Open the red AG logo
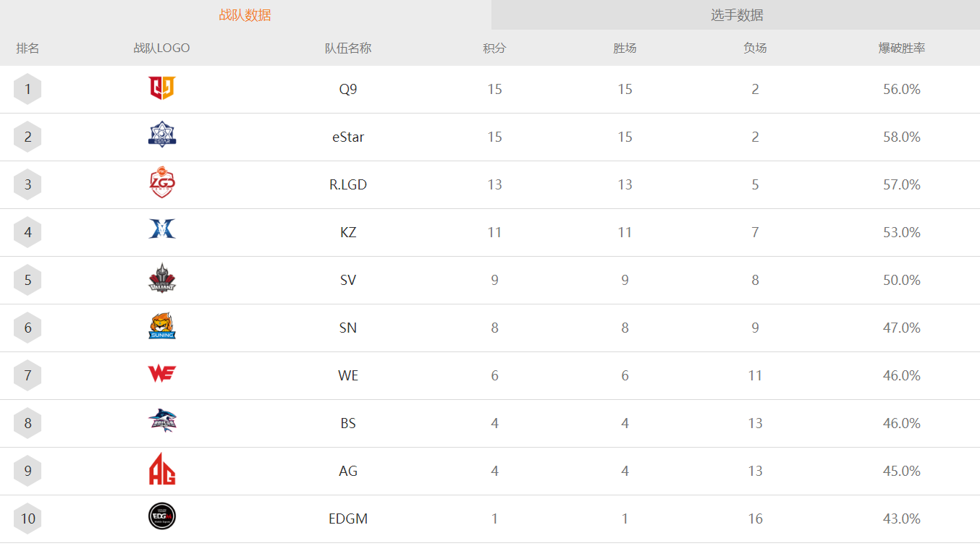This screenshot has height=546, width=980. coord(162,469)
